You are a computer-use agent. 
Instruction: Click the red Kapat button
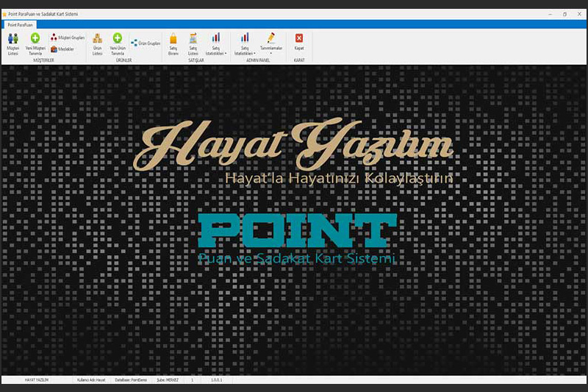[x=299, y=42]
